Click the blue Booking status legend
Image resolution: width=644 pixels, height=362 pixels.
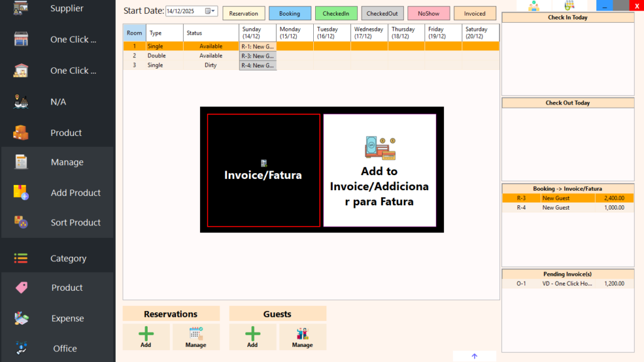click(289, 14)
